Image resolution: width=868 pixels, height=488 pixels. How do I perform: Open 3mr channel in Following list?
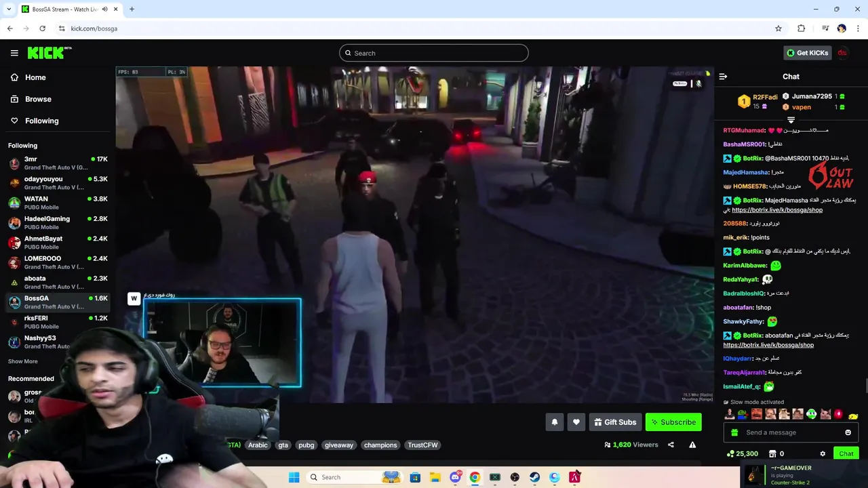(58, 163)
